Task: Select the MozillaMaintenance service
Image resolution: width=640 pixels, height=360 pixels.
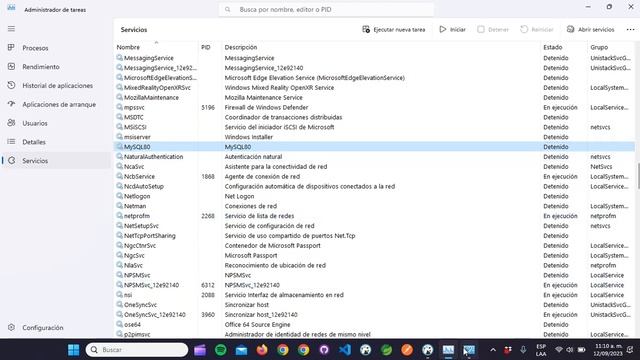Action: click(x=374, y=98)
